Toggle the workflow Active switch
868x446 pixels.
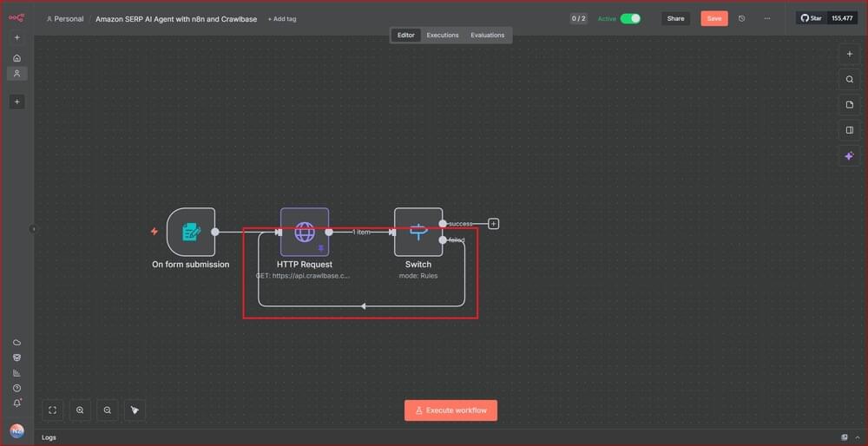(x=630, y=18)
